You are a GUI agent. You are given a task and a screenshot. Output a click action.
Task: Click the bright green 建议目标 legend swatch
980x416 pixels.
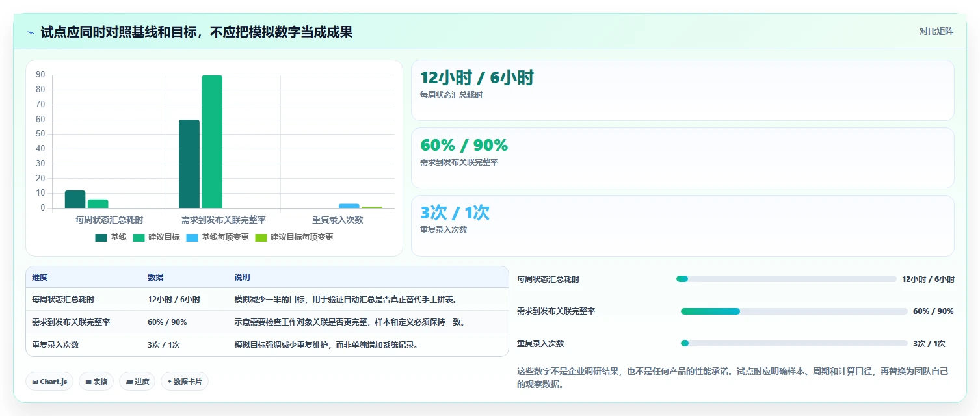pos(139,238)
